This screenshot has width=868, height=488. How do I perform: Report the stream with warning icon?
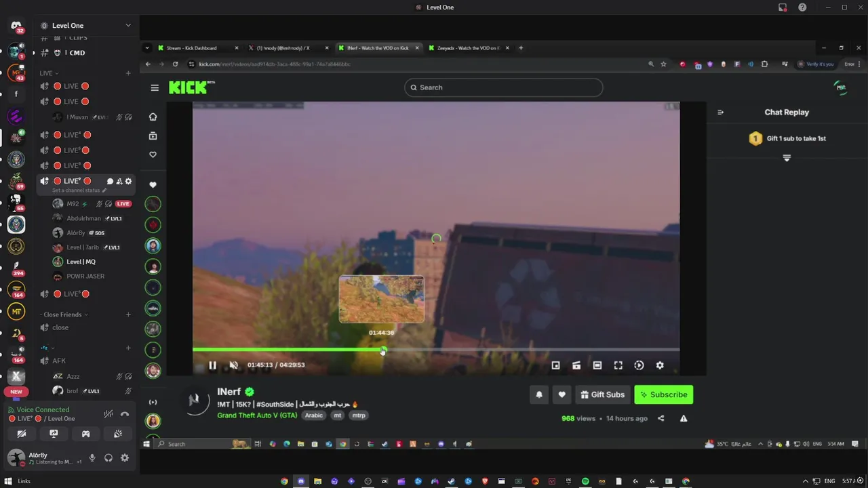click(x=684, y=418)
